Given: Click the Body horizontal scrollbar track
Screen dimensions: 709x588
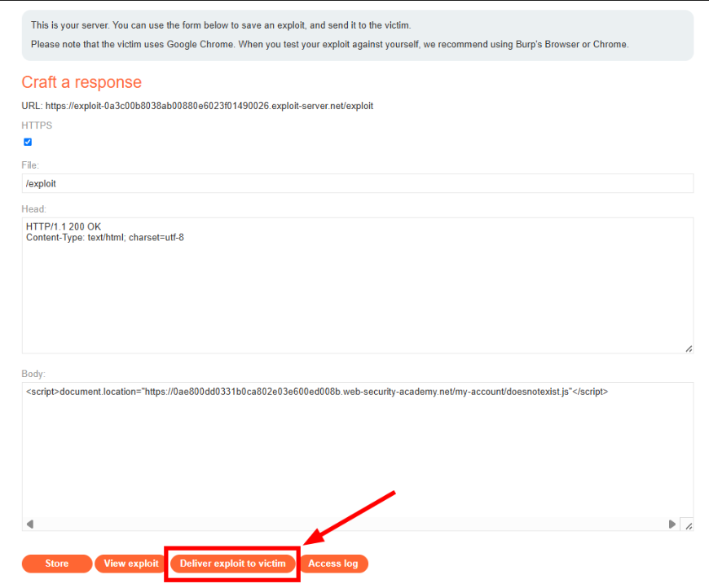Looking at the screenshot, I should [x=351, y=524].
